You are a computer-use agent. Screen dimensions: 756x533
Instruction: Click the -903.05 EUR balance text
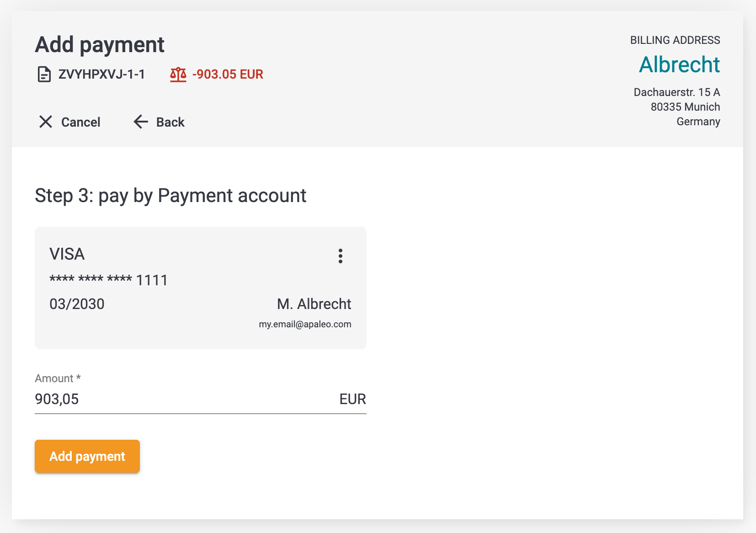point(228,74)
